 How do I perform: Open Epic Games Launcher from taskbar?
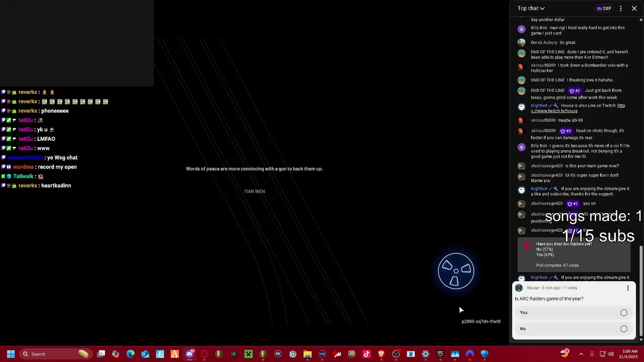(440, 354)
